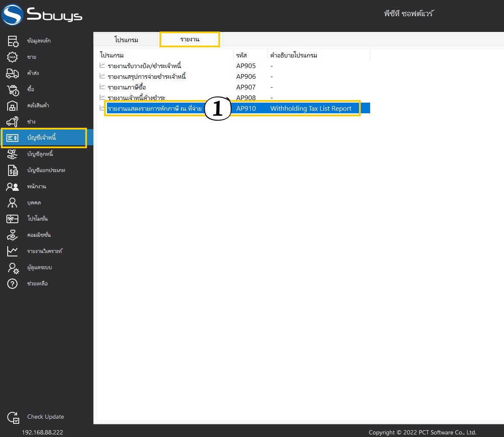This screenshot has height=437, width=504.
Task: Click the บัญชีเจ้าหนี้ payables icon
Action: pos(12,138)
